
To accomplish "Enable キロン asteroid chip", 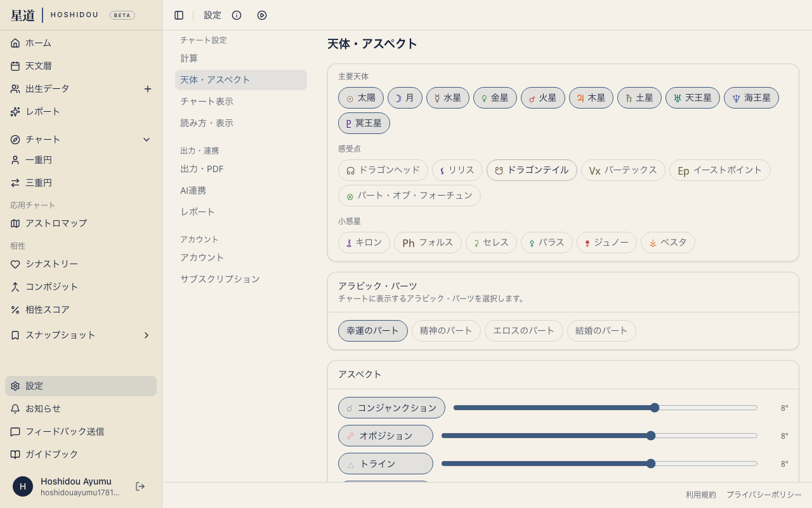I will (x=364, y=243).
